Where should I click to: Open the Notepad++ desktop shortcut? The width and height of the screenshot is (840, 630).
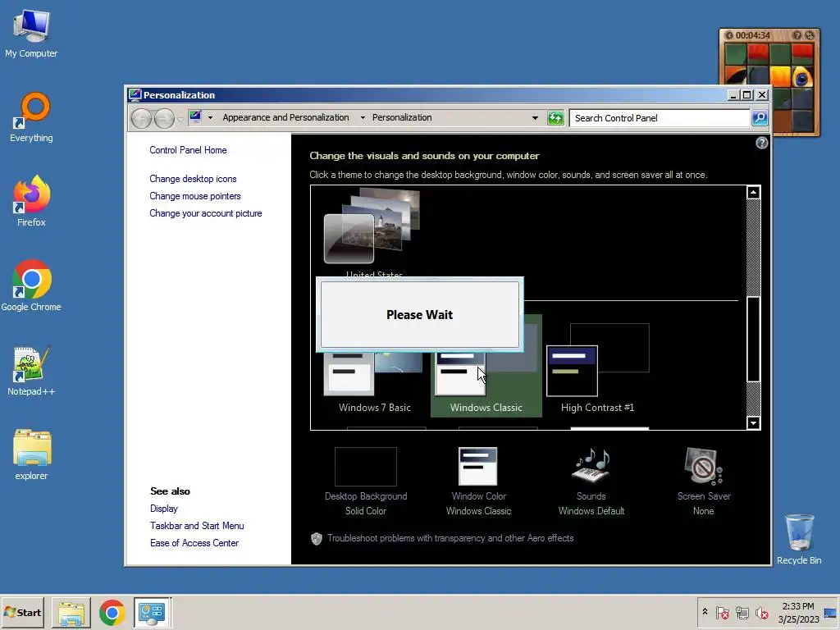[31, 370]
